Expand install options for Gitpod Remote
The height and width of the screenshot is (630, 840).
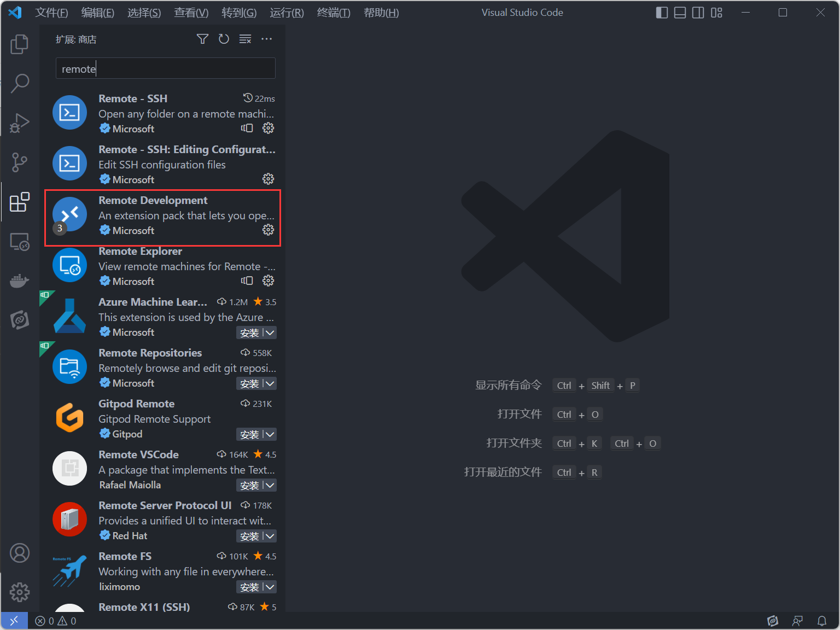tap(270, 434)
